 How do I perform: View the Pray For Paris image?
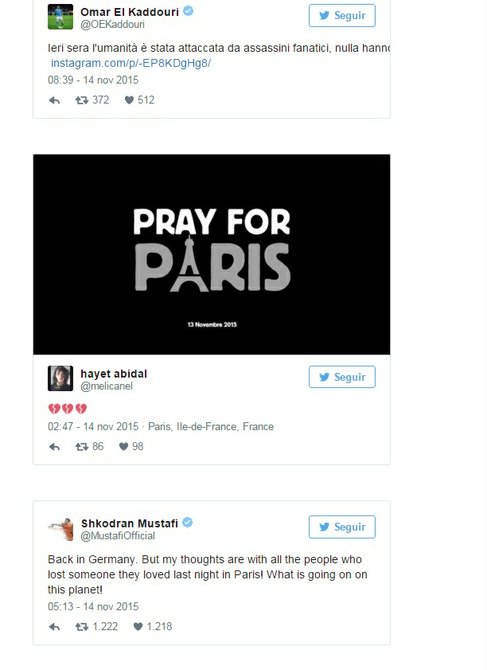(211, 254)
